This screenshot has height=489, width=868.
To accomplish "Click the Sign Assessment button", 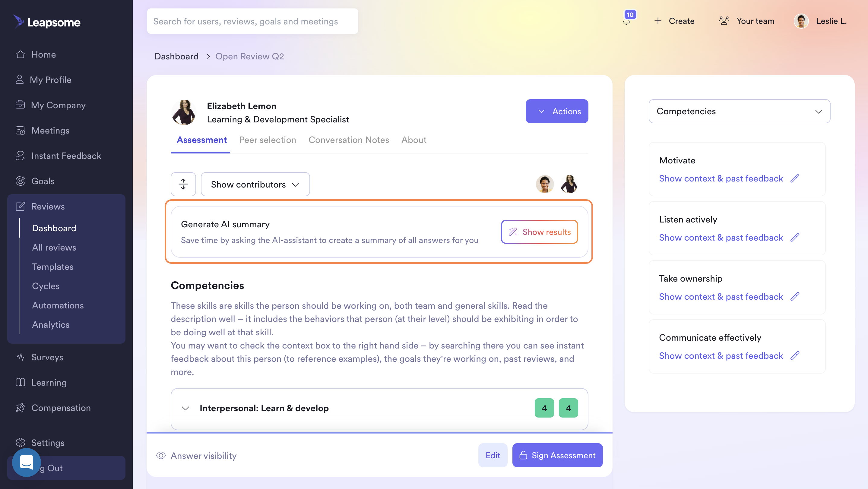I will coord(557,455).
